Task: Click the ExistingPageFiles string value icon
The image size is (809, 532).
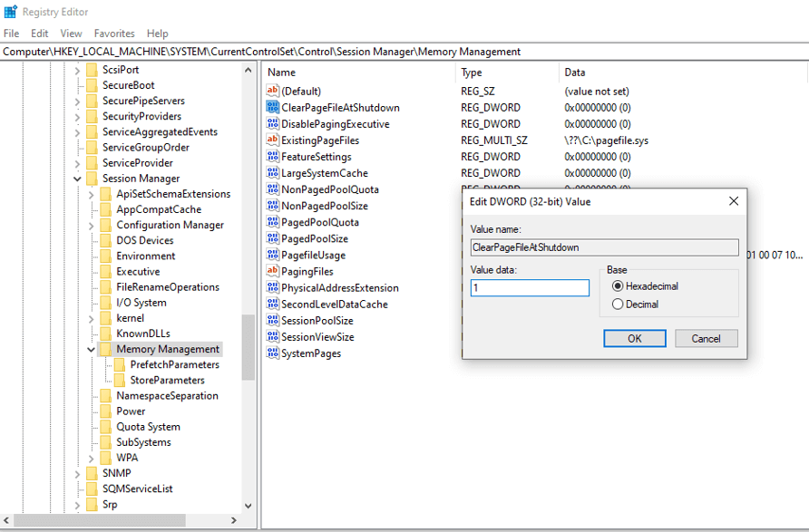Action: [272, 140]
